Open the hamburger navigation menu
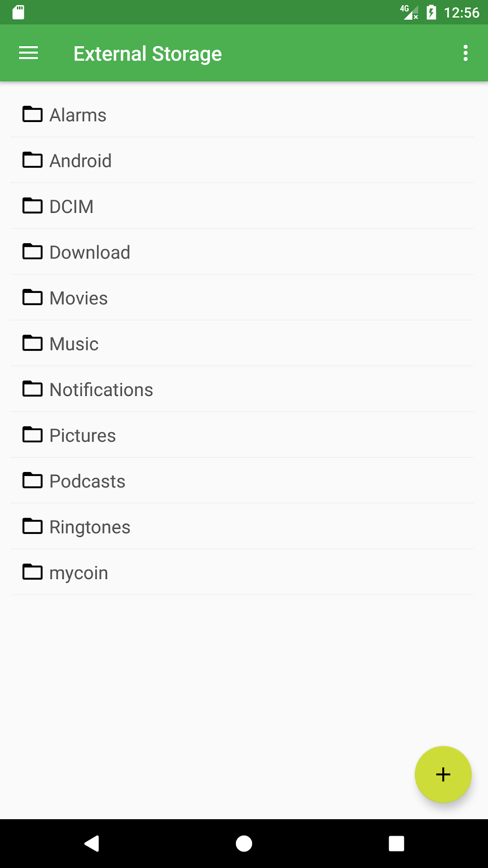Screen dimensions: 488x868 [x=28, y=53]
